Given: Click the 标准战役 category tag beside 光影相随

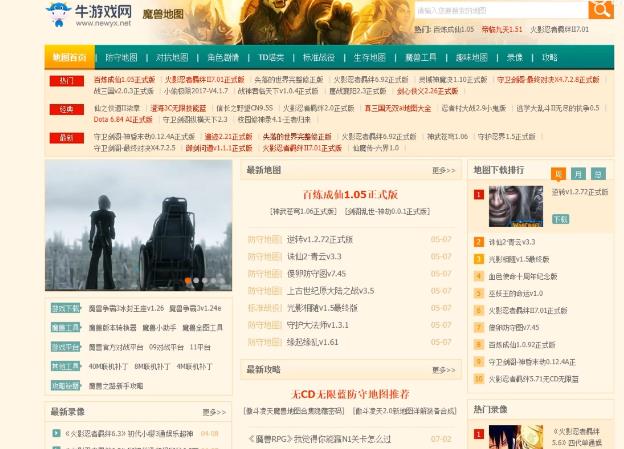Looking at the screenshot, I should click(265, 308).
